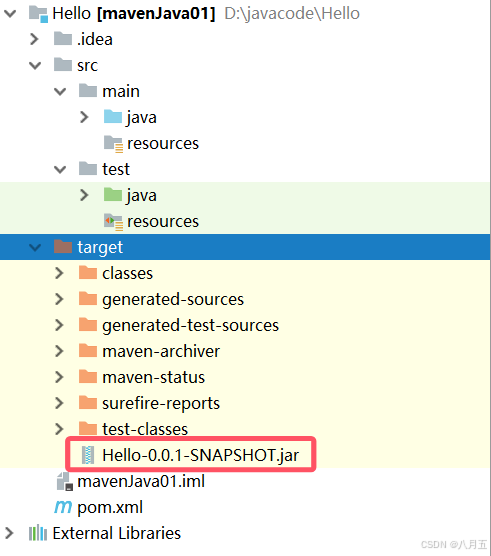The image size is (491, 556).
Task: Select the 'src' folder label
Action: (88, 66)
